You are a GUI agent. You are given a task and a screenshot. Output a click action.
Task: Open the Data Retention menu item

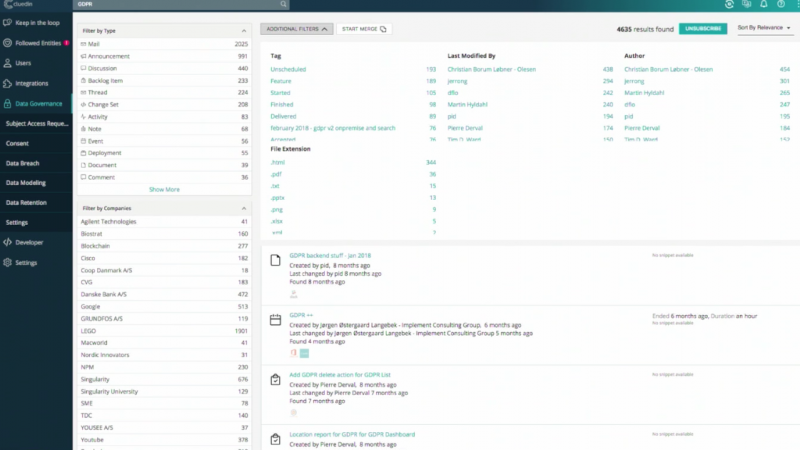pos(26,203)
